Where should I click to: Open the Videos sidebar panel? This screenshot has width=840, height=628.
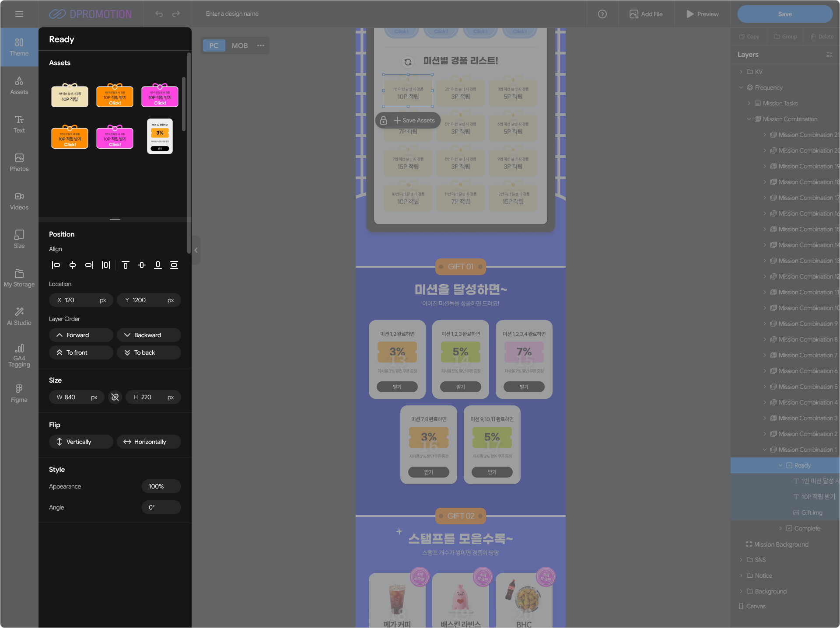[x=19, y=201]
